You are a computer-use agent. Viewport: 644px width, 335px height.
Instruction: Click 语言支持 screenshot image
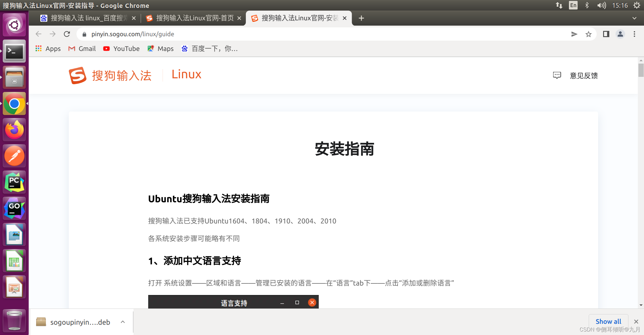[233, 302]
